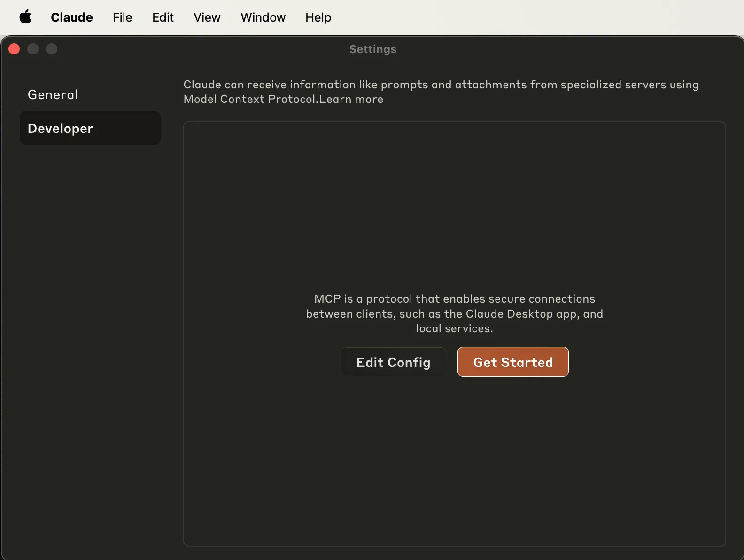Follow the Learn more link
This screenshot has height=560, width=744.
351,99
